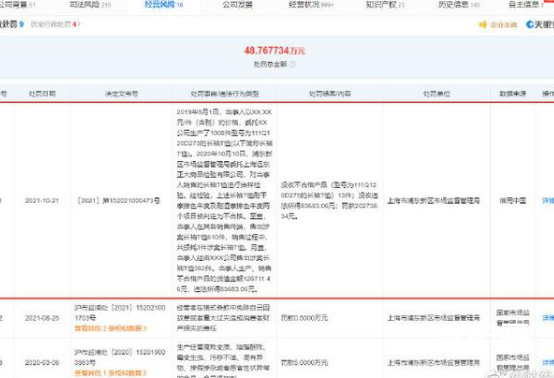Open the 公司发展 tab
This screenshot has height=378, width=554.
coord(237,5)
